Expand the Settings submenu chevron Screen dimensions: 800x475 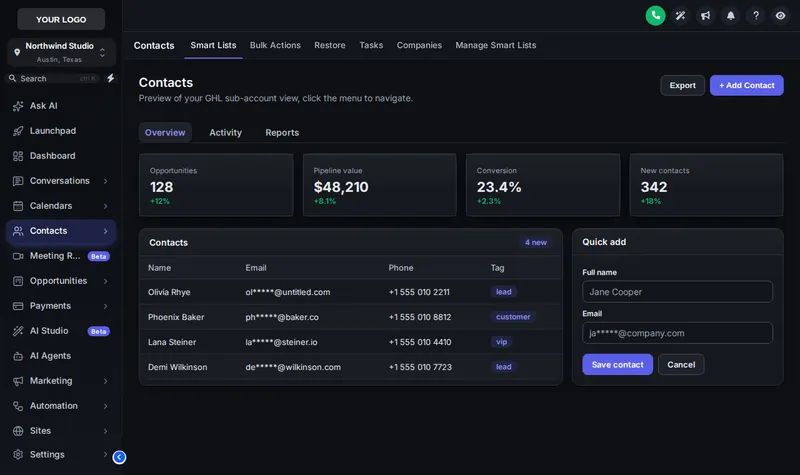[x=106, y=455]
